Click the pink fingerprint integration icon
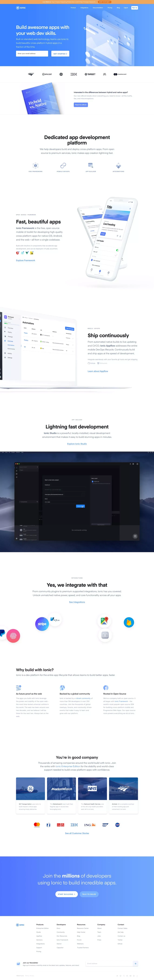Screen dimensions: 154x980 pyautogui.click(x=13, y=636)
